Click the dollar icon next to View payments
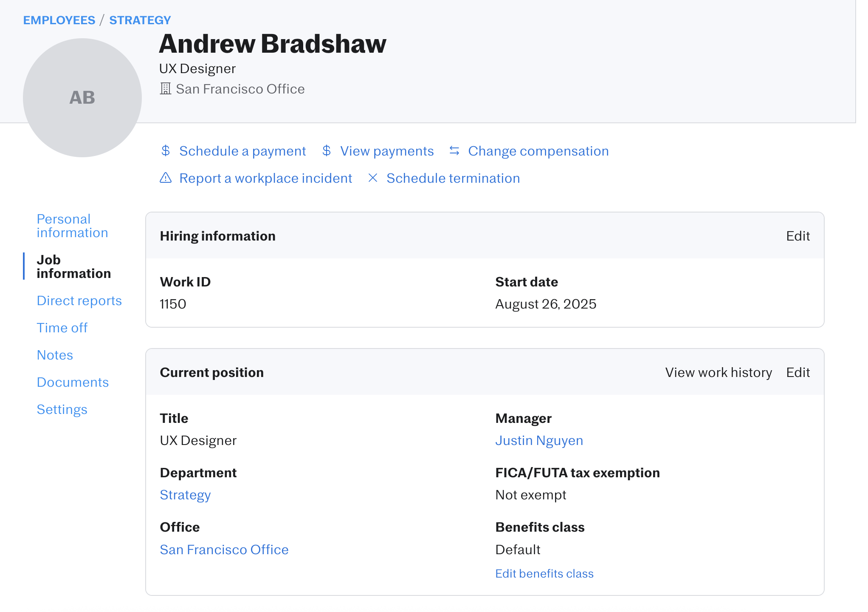Viewport: 868px width, 612px height. 326,151
